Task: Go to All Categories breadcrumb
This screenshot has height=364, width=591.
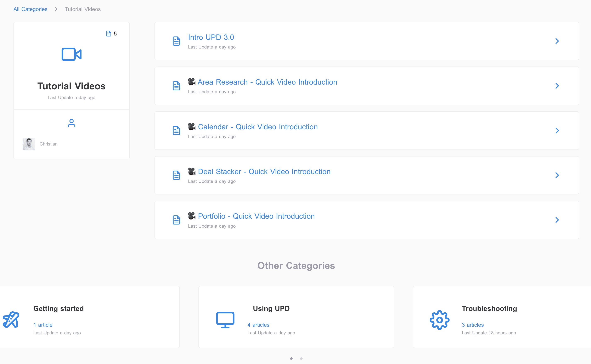Action: (x=30, y=9)
